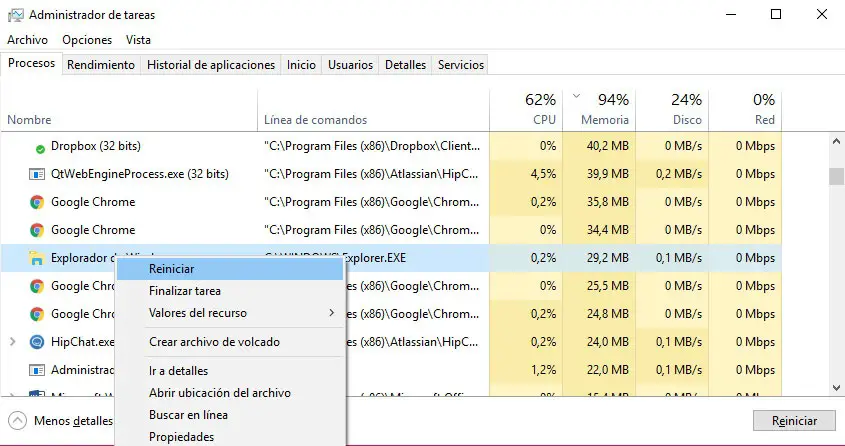Open the Valores del recurso submenu arrow
The height and width of the screenshot is (446, 845).
331,313
